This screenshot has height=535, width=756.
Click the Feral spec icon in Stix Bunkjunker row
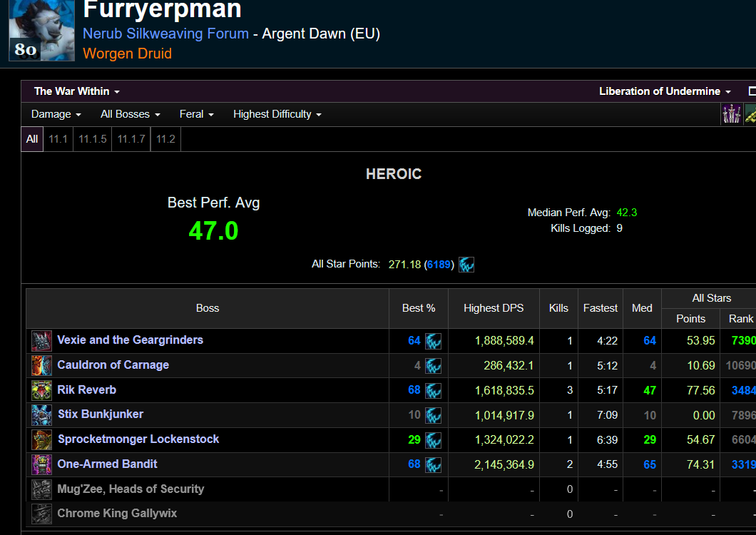[x=433, y=415]
